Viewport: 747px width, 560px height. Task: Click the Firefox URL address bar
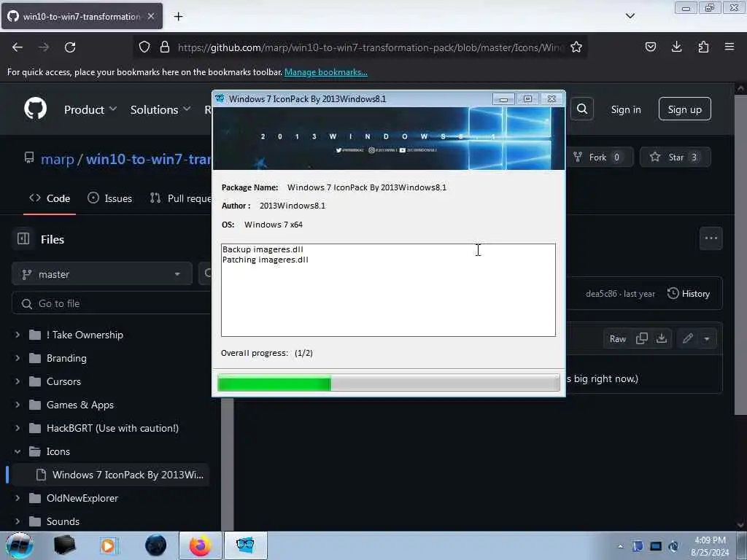(360, 47)
